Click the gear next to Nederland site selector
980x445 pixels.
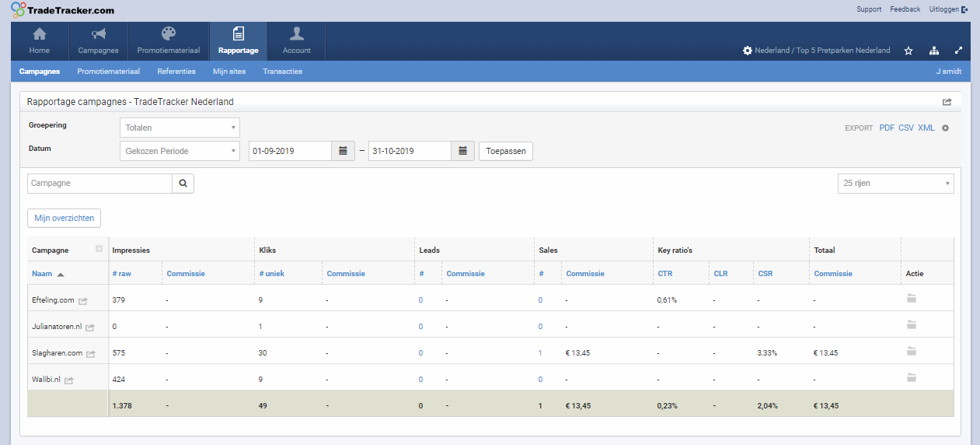pyautogui.click(x=748, y=51)
